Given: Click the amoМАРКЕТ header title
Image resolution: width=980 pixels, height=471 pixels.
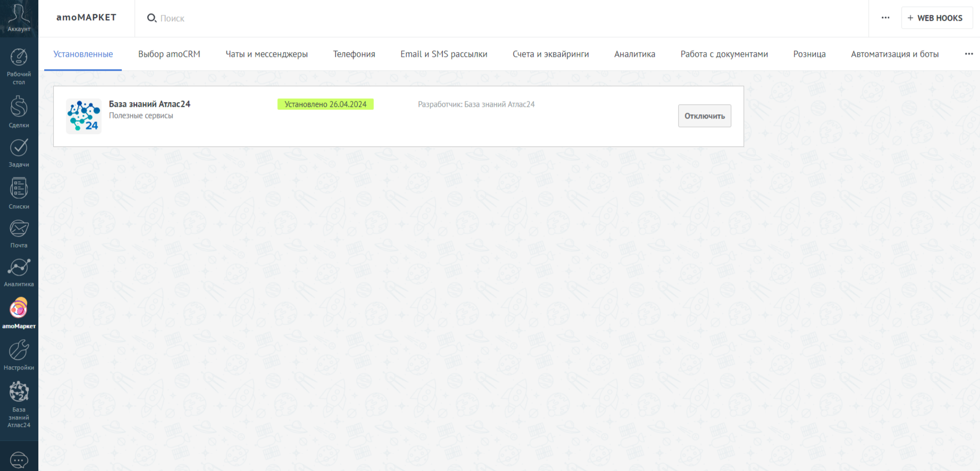Looking at the screenshot, I should click(86, 18).
